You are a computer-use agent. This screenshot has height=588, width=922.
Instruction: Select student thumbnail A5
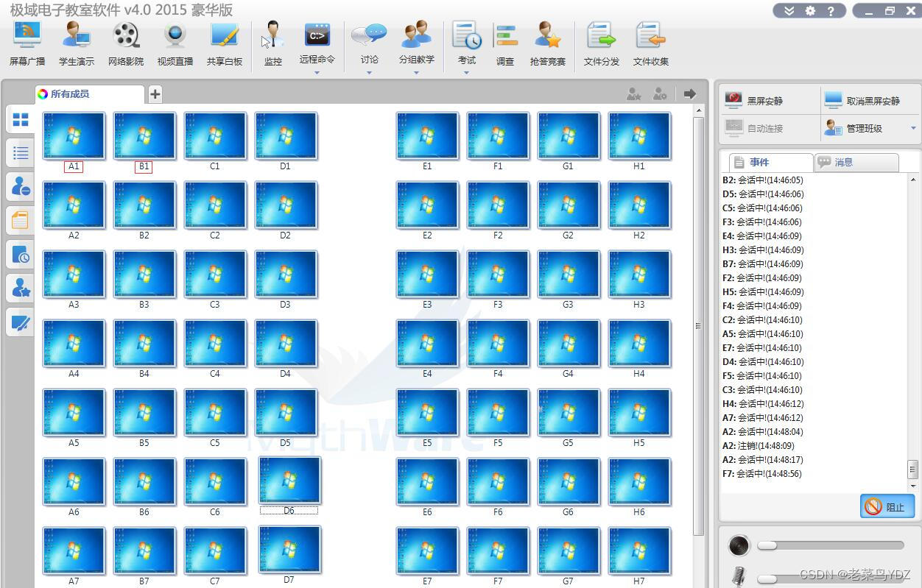pos(74,412)
